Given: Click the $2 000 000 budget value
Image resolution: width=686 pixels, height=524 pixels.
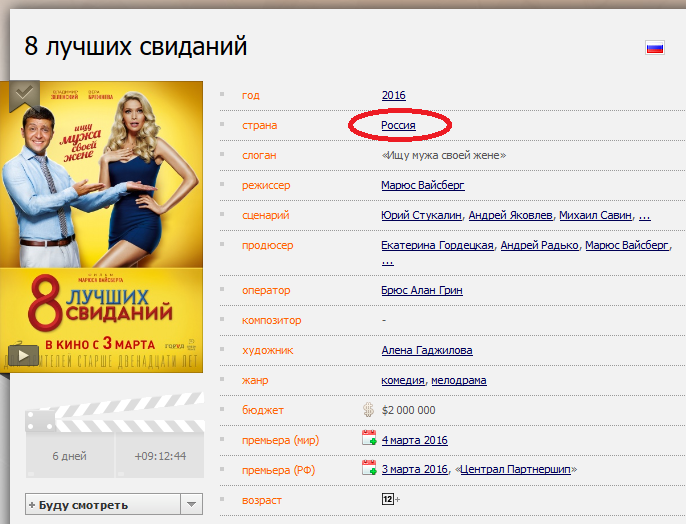Looking at the screenshot, I should (409, 410).
